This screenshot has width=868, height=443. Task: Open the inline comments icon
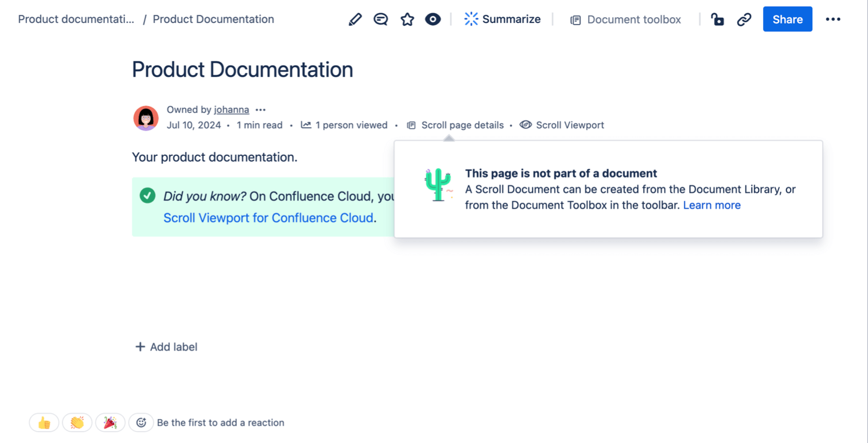380,19
